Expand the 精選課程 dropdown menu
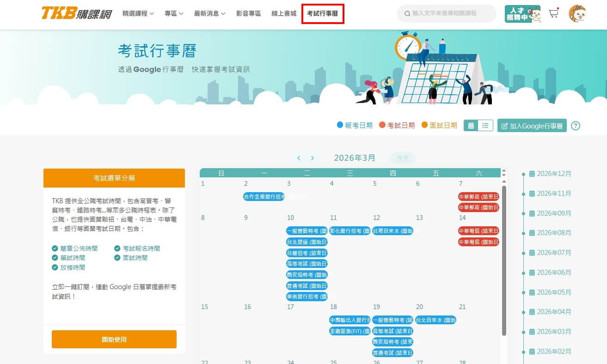Viewport: 607px width, 364px height. (138, 14)
